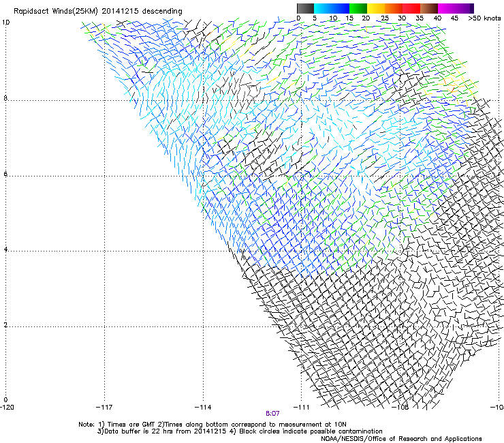This screenshot has width=504, height=443.
Task: Click latitude label '10' on left axis
Action: 5,22
